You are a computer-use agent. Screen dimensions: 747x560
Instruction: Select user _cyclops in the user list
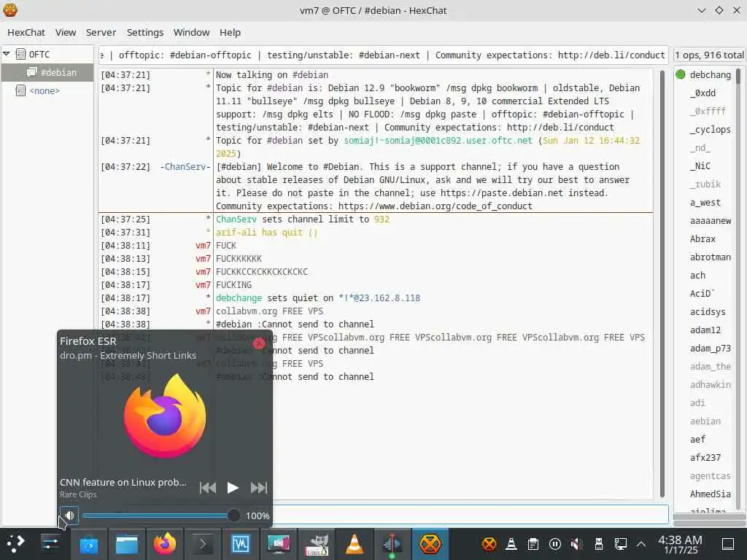(x=711, y=130)
